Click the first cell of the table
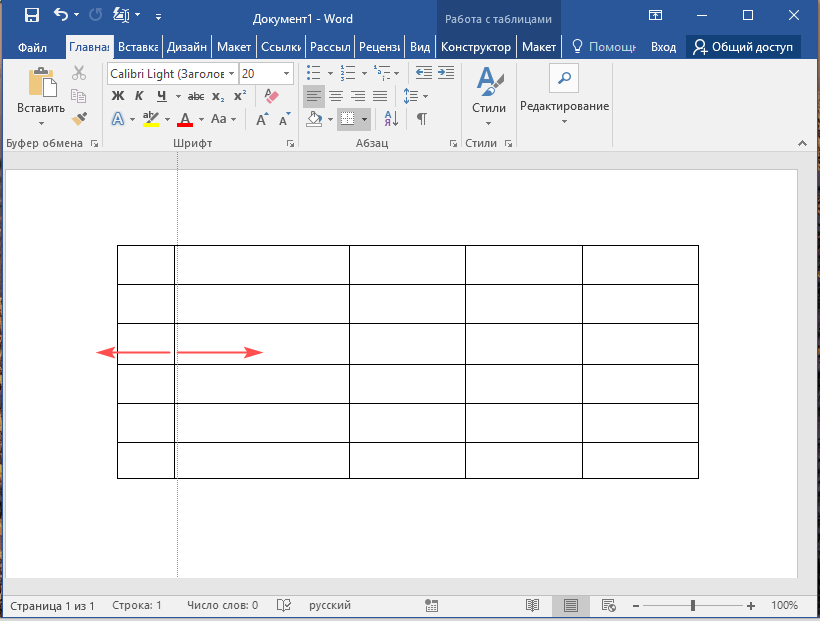The width and height of the screenshot is (820, 621). click(146, 264)
